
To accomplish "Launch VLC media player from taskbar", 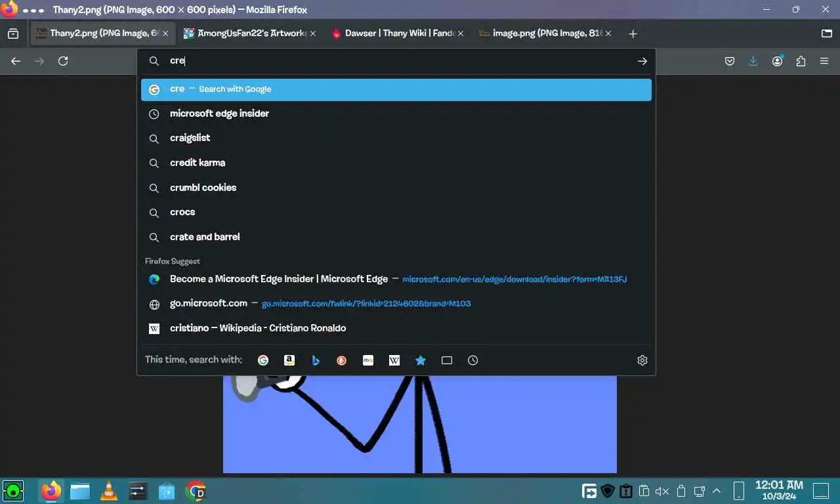I will click(109, 490).
